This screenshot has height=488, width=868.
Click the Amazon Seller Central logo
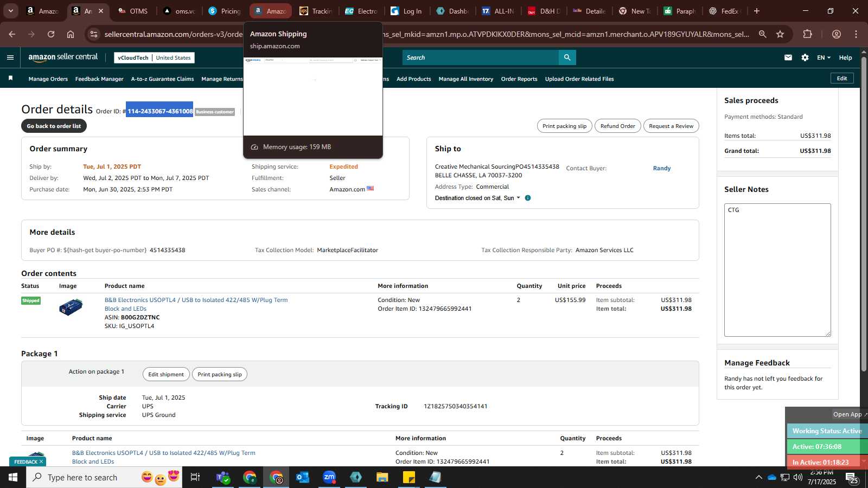[x=63, y=57]
